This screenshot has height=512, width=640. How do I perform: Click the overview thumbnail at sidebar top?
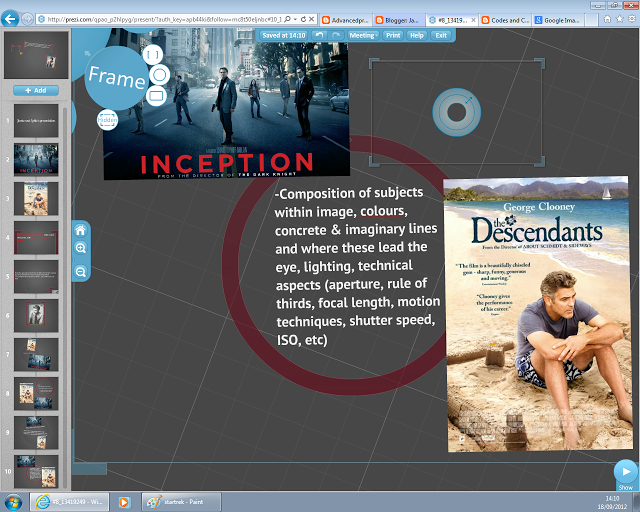[x=36, y=55]
